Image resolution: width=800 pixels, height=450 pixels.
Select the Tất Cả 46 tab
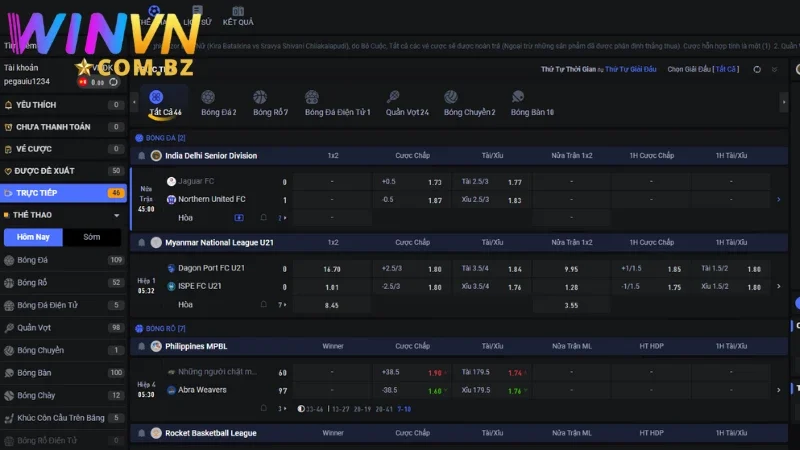[164, 103]
